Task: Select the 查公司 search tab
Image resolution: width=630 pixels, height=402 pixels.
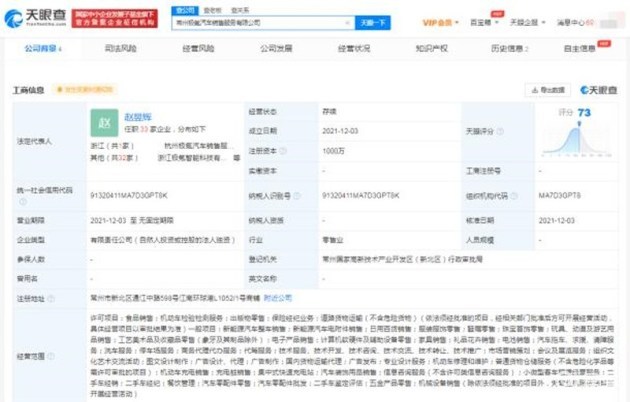Action: click(x=185, y=10)
